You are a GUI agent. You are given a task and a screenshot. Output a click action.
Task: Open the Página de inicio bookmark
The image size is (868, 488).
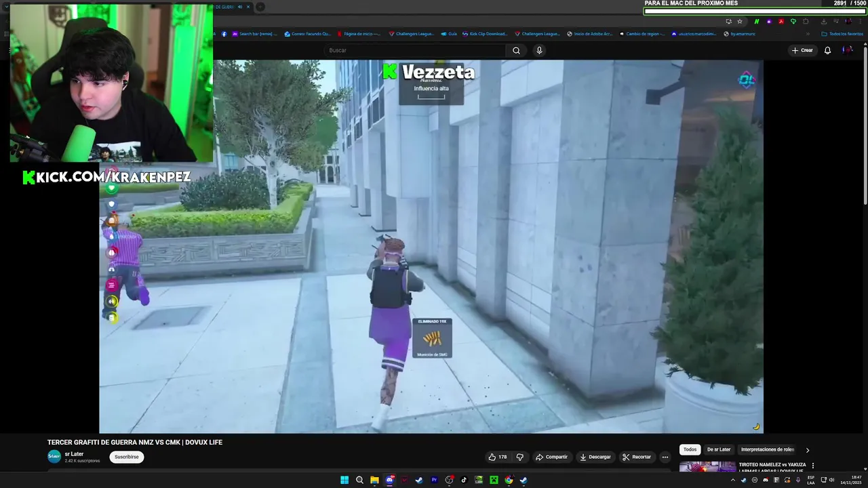359,33
